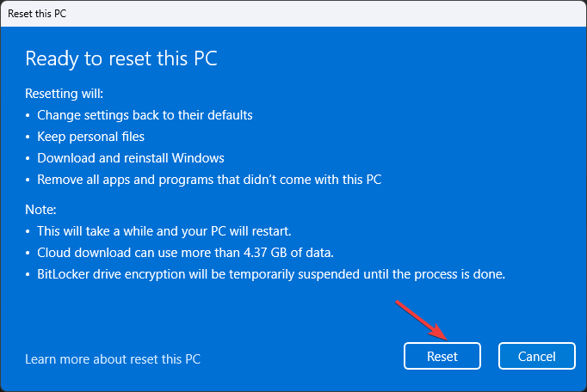587x392 pixels.
Task: Click the Change settings back to defaults line
Action: [145, 115]
